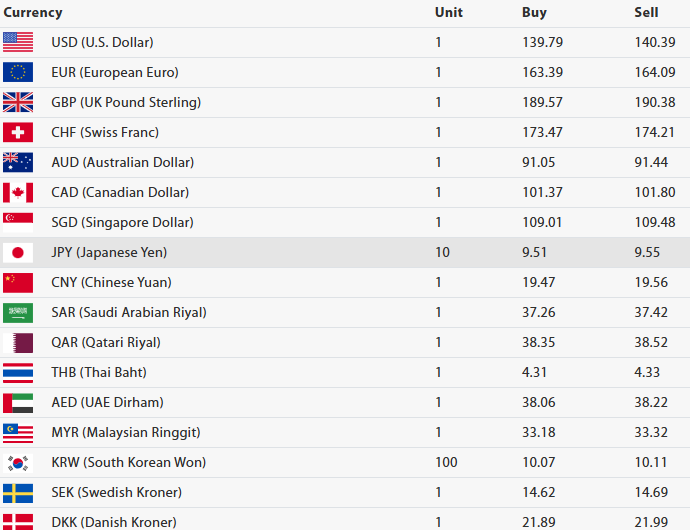Click the Qatar flag icon

(18, 342)
